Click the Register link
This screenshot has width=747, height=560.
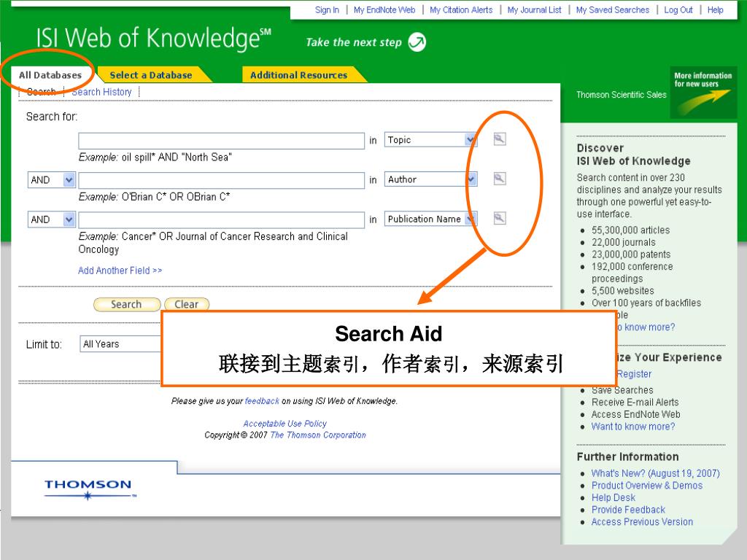pyautogui.click(x=634, y=374)
